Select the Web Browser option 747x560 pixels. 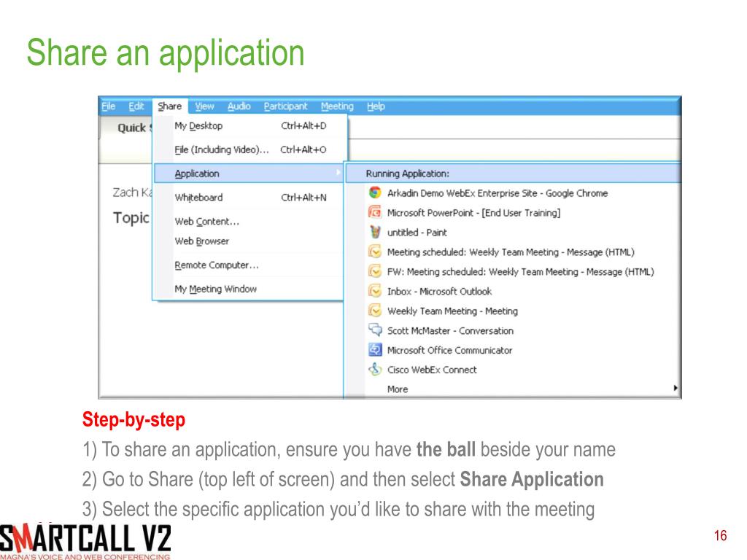coord(250,241)
